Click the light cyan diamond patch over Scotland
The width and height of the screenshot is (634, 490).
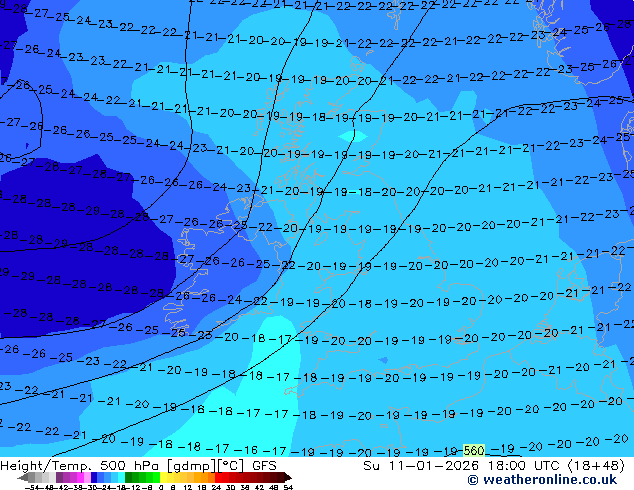353,137
